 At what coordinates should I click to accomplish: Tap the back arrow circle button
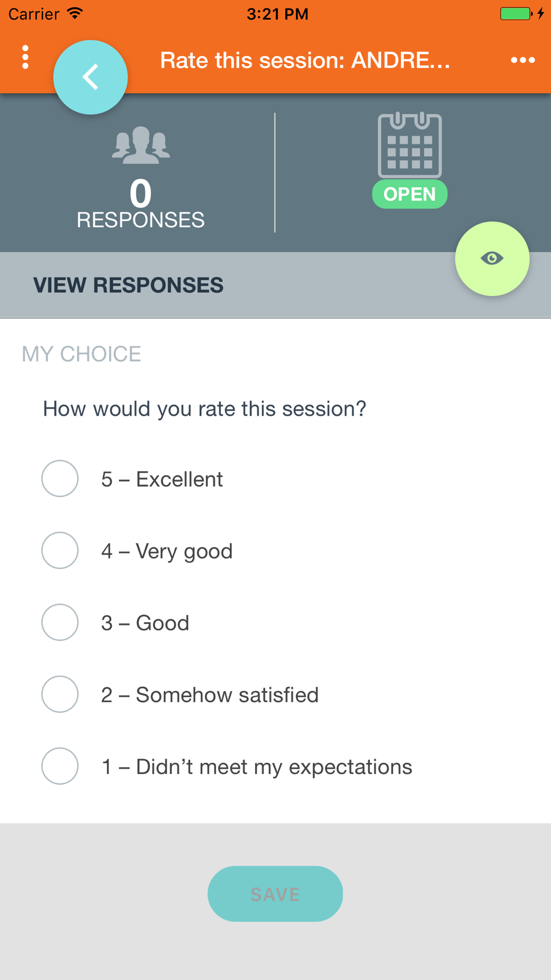[90, 77]
